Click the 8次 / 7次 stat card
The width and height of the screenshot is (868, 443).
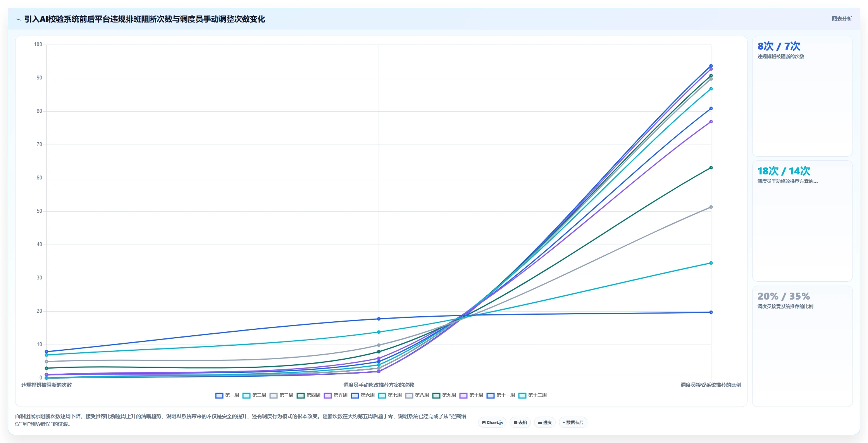click(802, 96)
